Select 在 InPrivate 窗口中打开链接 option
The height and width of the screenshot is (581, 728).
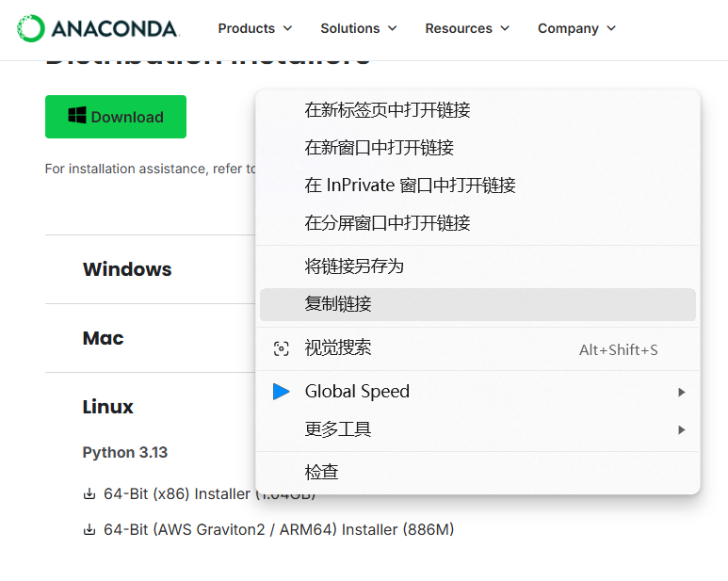pyautogui.click(x=410, y=186)
